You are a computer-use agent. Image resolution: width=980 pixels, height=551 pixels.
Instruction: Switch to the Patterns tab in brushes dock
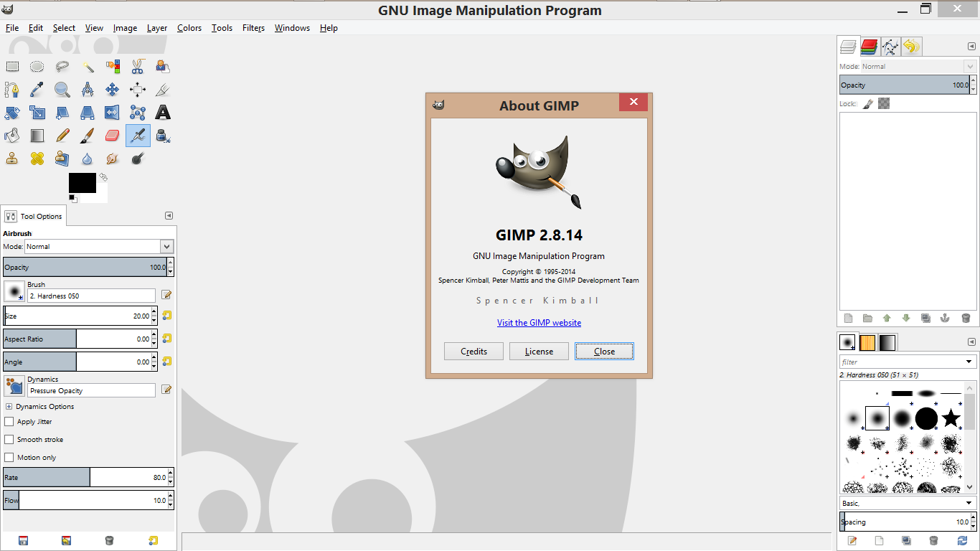point(867,342)
